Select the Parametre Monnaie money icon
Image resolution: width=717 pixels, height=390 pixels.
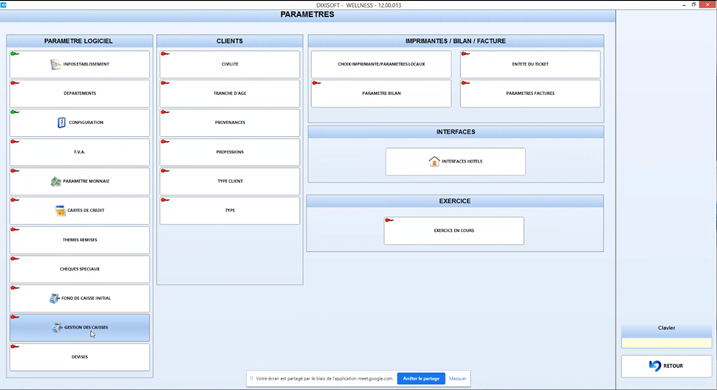(x=56, y=182)
